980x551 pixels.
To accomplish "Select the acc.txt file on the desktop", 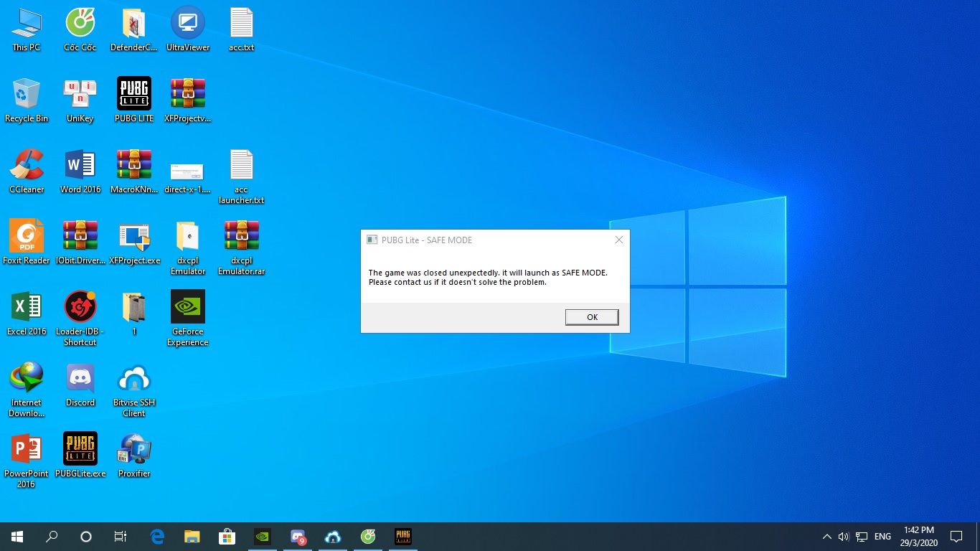I will 242,30.
